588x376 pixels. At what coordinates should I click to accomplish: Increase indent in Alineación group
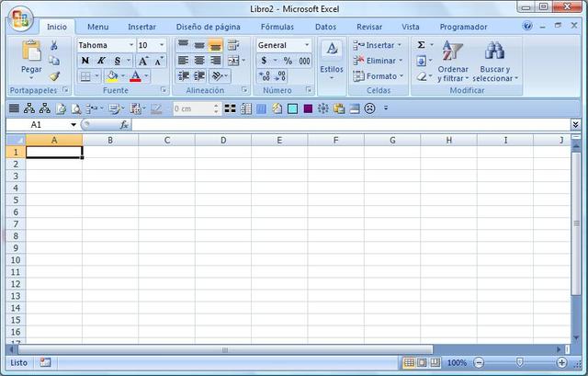(199, 76)
